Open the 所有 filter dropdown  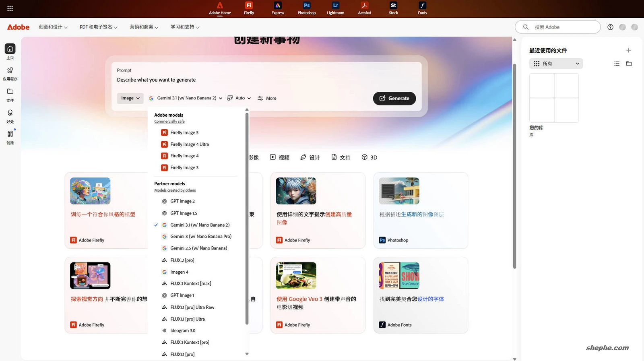point(556,64)
